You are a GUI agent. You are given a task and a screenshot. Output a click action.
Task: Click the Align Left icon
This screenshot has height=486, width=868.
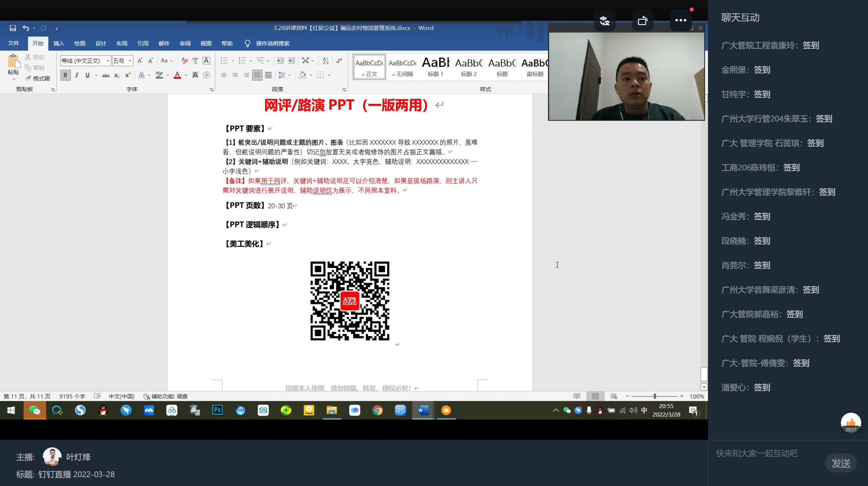click(x=224, y=75)
